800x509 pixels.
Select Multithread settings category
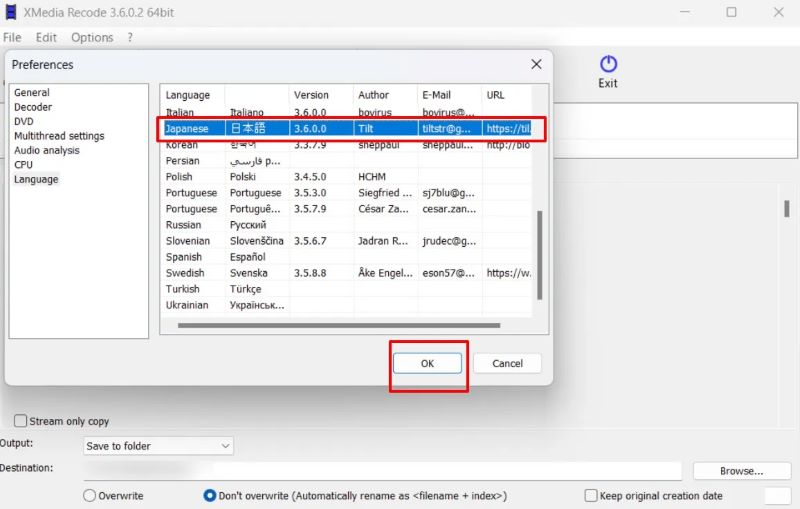(59, 136)
